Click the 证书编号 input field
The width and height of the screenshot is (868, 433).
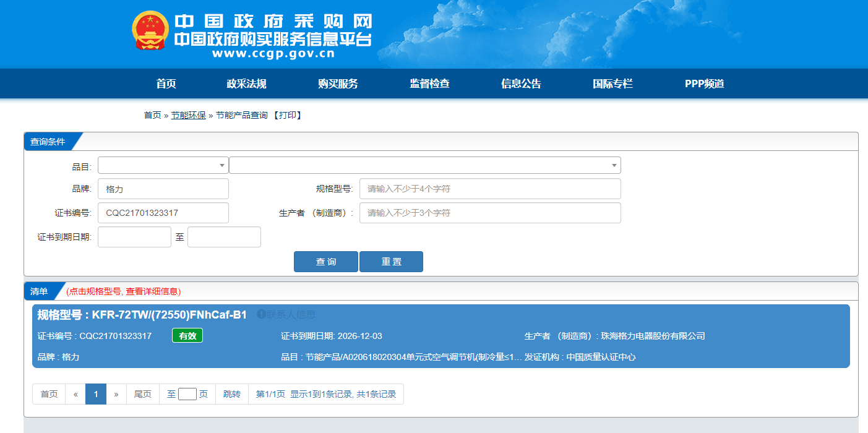[163, 213]
